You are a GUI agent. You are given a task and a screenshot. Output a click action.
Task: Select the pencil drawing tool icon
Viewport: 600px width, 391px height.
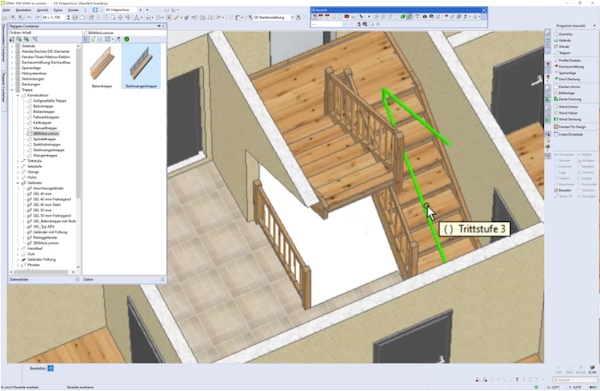[x=176, y=18]
